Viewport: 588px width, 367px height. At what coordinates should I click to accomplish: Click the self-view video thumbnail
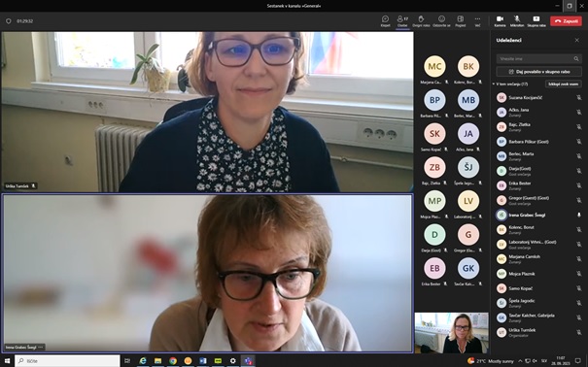(x=452, y=333)
